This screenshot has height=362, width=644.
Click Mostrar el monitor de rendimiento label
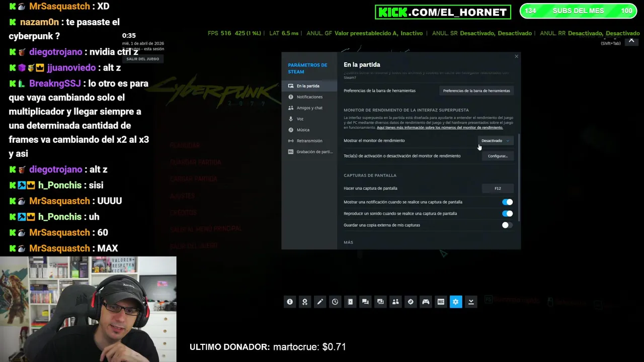pos(374,141)
